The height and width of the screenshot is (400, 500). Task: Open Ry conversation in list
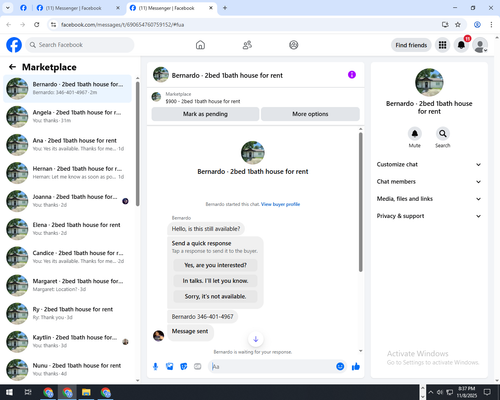[x=67, y=313]
